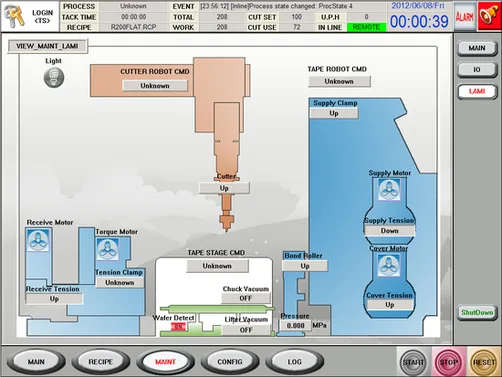Toggle the Light bulb icon
Screen dimensions: 502x377
click(x=54, y=77)
